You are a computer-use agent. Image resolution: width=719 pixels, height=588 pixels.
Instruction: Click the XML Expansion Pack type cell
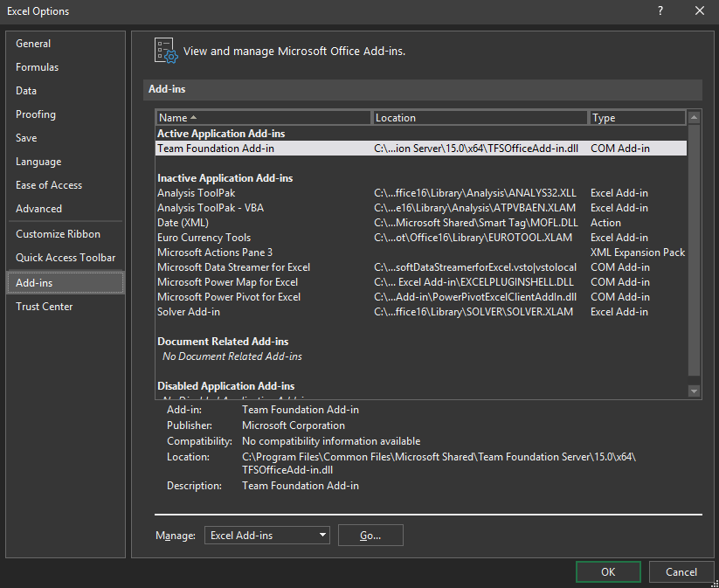(638, 252)
